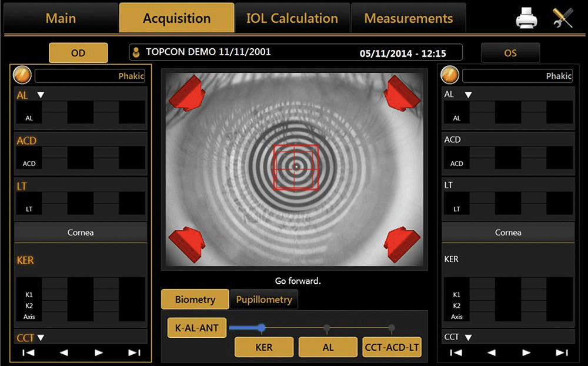Open the IOL Calculation tab
Screen dimensions: 588x366
coord(292,18)
